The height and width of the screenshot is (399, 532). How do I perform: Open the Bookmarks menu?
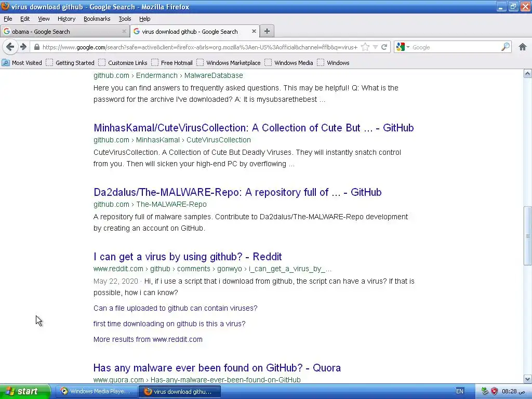(x=97, y=19)
